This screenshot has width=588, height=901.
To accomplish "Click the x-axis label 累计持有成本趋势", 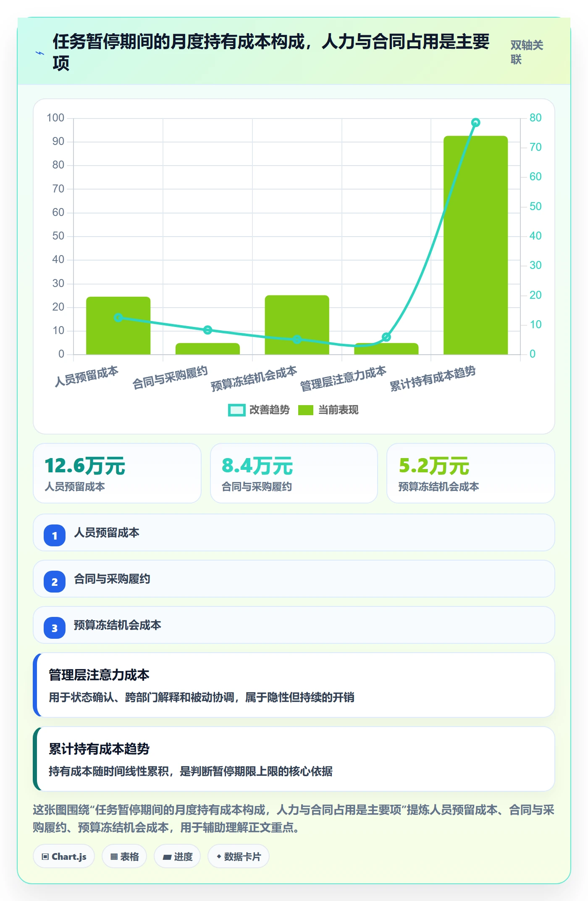I will 433,378.
